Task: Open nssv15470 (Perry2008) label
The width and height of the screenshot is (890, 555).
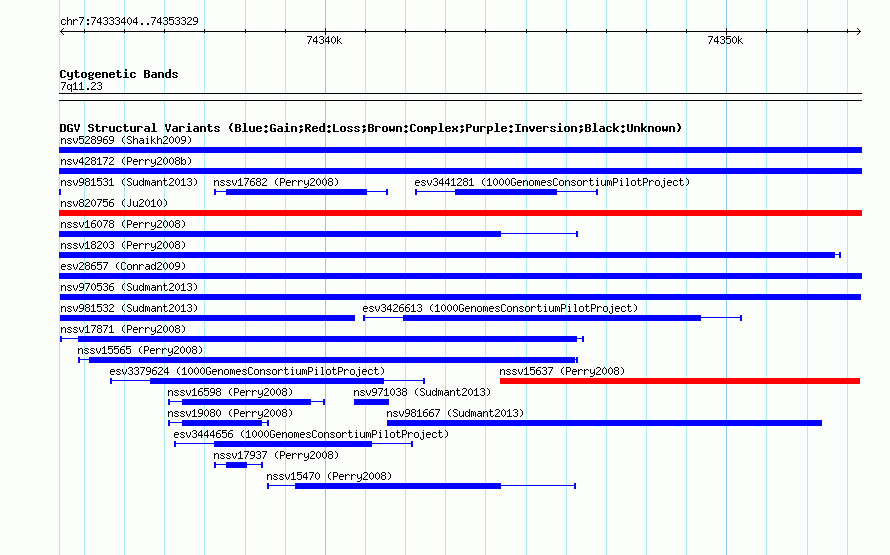Action: [329, 476]
